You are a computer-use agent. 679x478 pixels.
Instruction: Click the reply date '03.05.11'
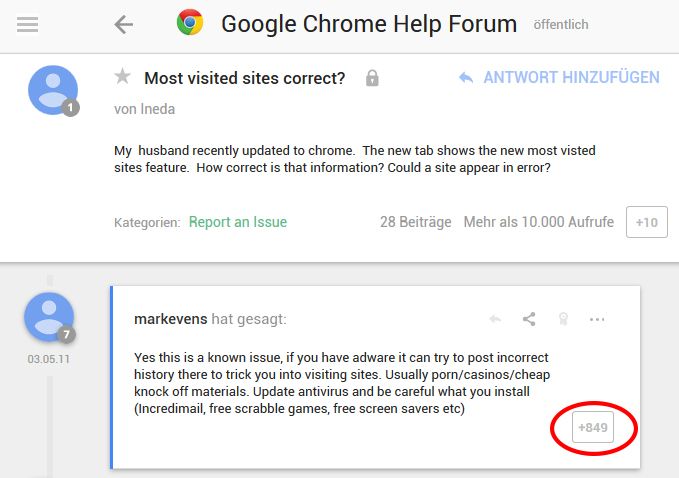49,357
